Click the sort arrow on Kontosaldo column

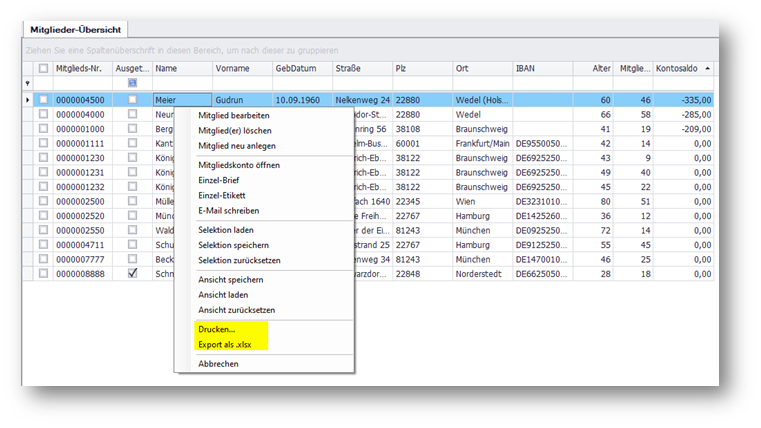point(708,68)
